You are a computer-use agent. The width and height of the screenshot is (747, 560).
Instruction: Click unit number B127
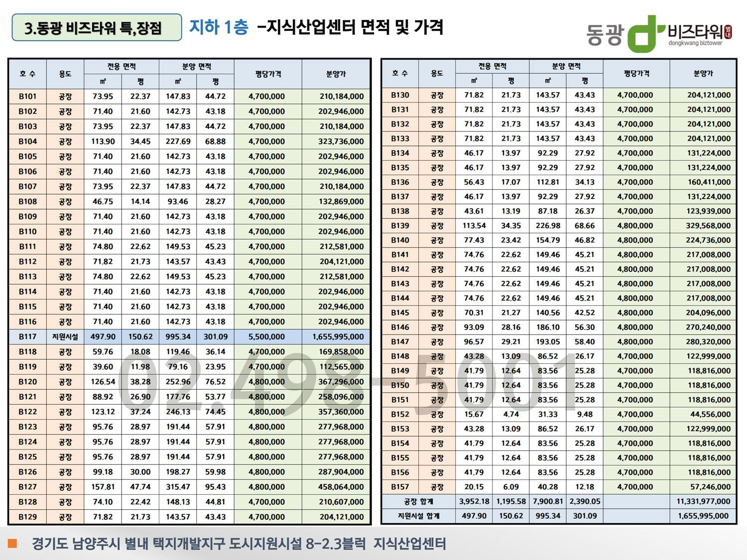coord(27,487)
